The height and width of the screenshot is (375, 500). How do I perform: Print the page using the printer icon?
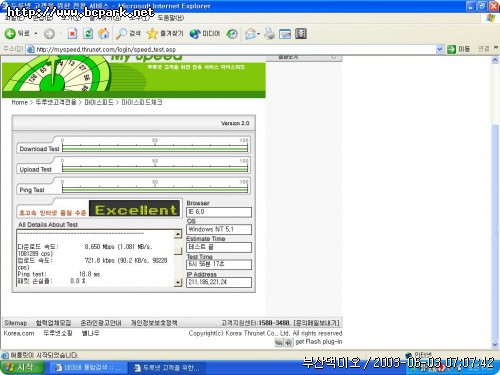[x=269, y=33]
